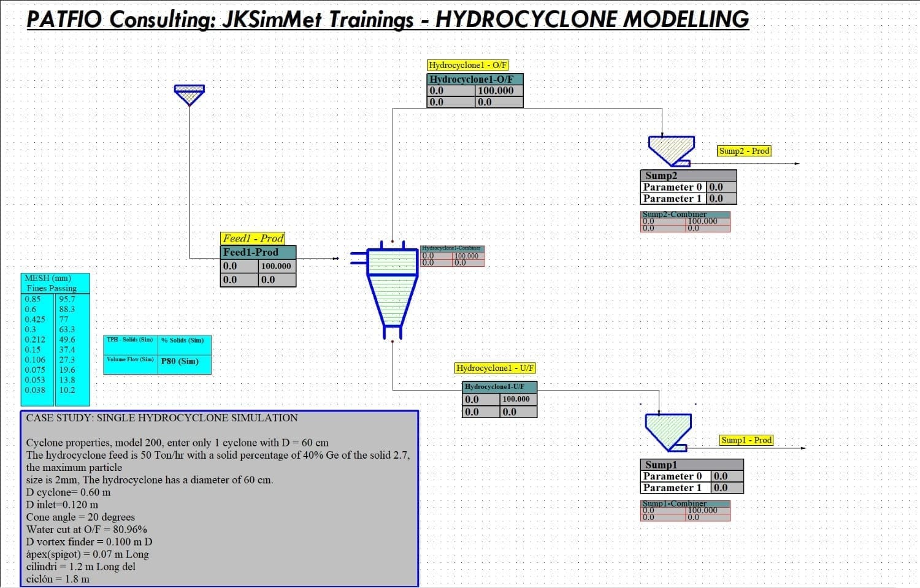Select the Sump1-Combiner block title
This screenshot has height=588, width=920.
click(685, 503)
